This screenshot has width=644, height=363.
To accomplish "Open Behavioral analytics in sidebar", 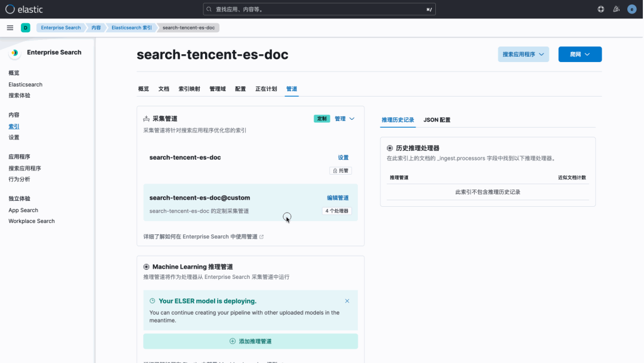I will (19, 179).
